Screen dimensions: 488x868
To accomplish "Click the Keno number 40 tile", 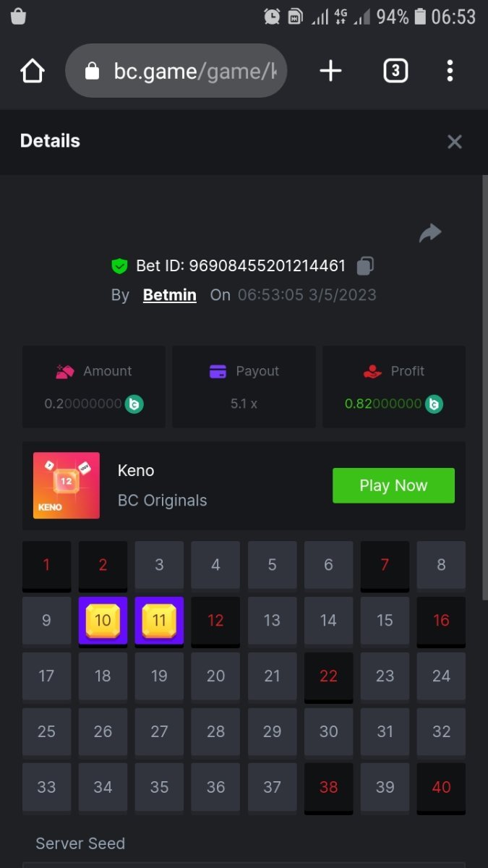I will coord(441,788).
